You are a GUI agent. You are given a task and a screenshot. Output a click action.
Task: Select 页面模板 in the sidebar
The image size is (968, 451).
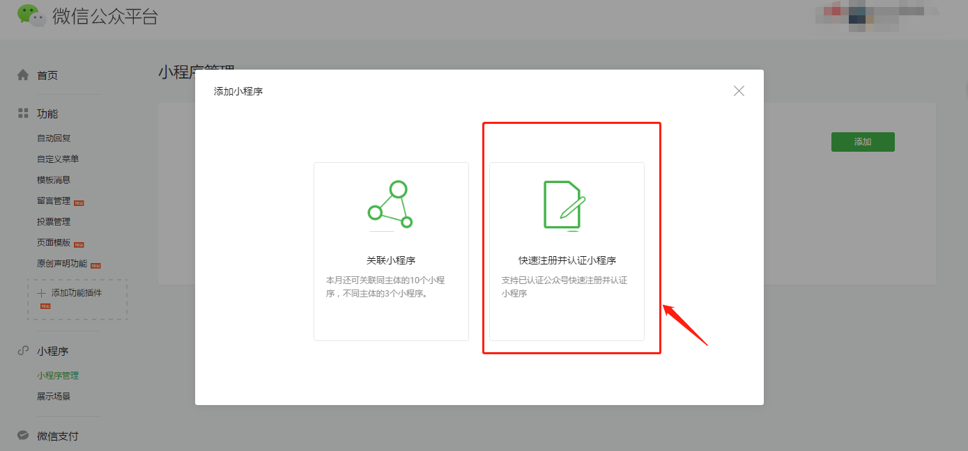(x=54, y=243)
